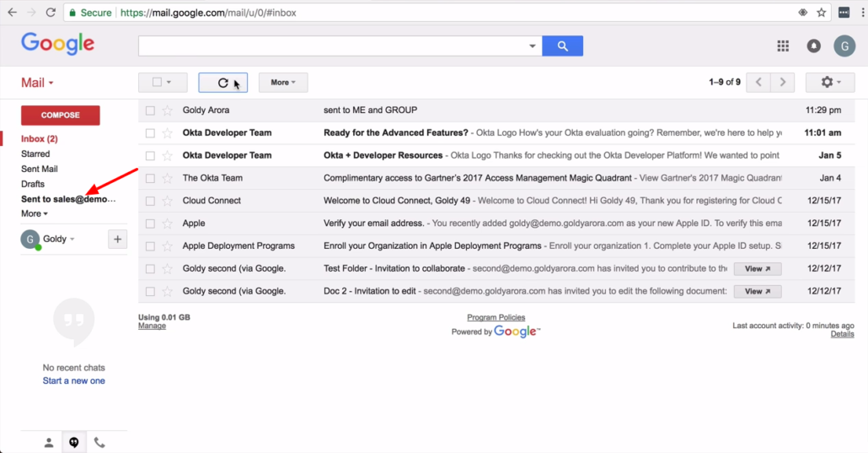868x453 pixels.
Task: Star the Apple Deployment Programs email
Action: tap(167, 246)
